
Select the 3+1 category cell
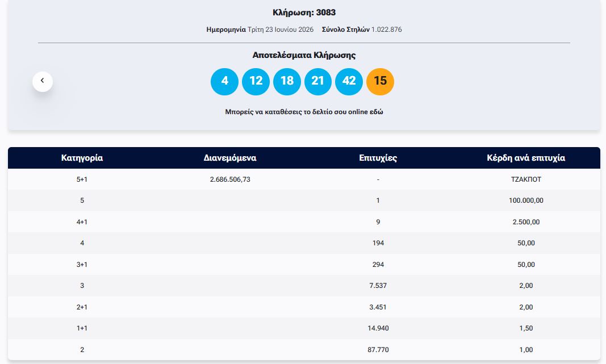coord(82,264)
